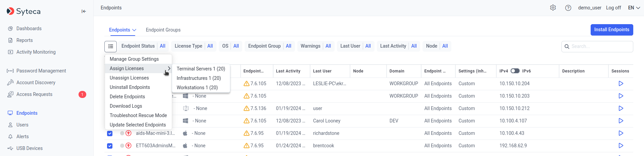This screenshot has width=644, height=156.
Task: Sort by Domain column header
Action: pos(397,71)
